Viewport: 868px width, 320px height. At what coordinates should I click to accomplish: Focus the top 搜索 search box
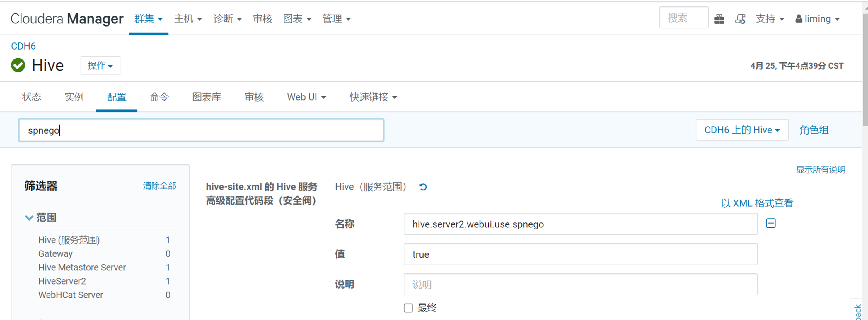click(683, 18)
